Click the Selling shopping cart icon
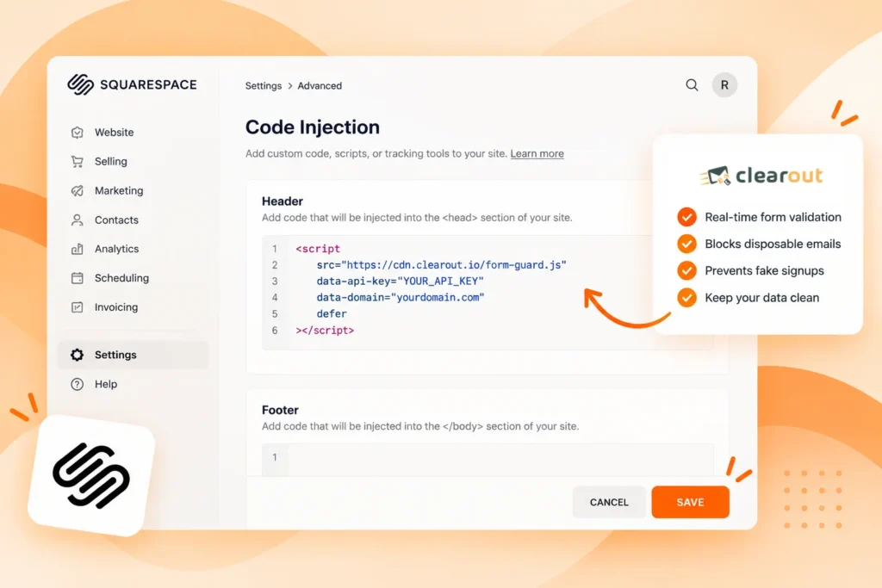This screenshot has width=882, height=588. [77, 161]
